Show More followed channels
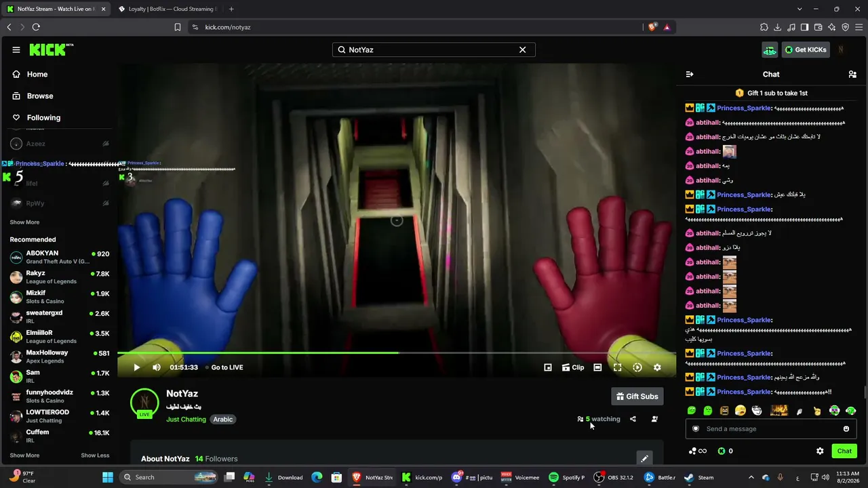This screenshot has height=488, width=868. click(24, 222)
